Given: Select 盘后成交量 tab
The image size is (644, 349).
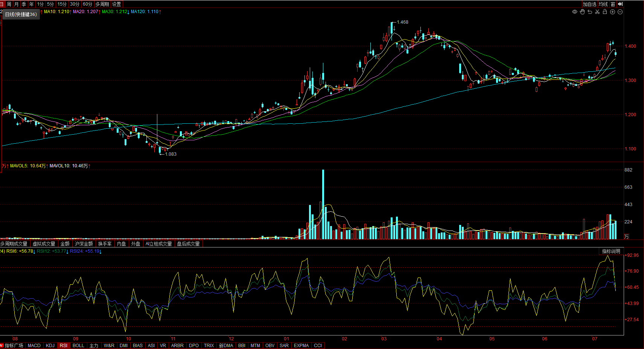Looking at the screenshot, I should point(189,244).
